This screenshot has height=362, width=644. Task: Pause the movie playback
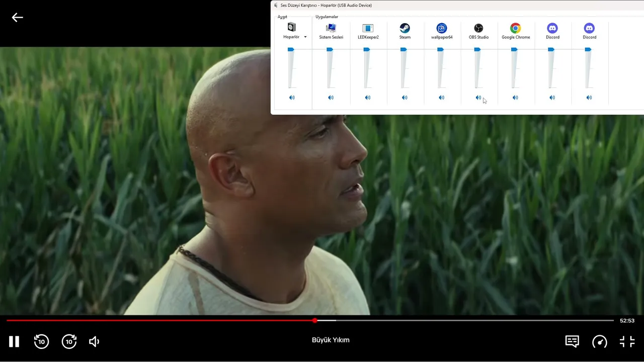click(14, 341)
